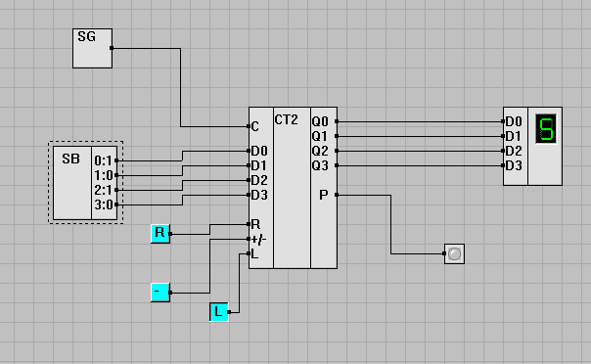The image size is (591, 364).
Task: Click the D2 pin on the display block
Action: click(x=503, y=151)
